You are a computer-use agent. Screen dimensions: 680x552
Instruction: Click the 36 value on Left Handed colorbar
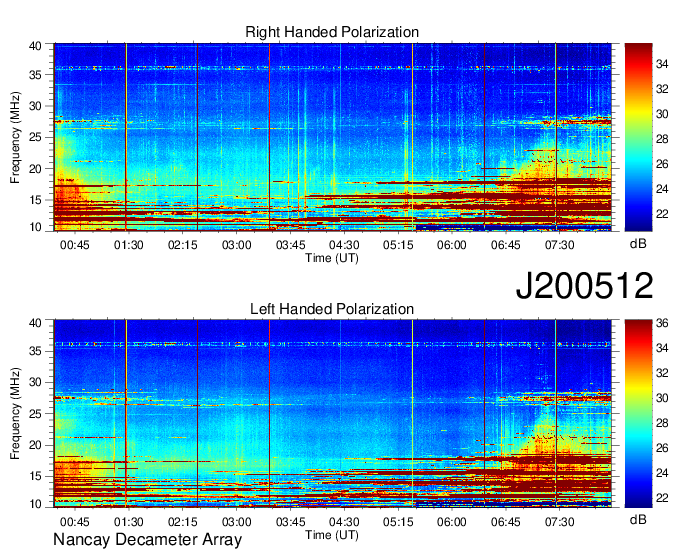click(x=662, y=323)
